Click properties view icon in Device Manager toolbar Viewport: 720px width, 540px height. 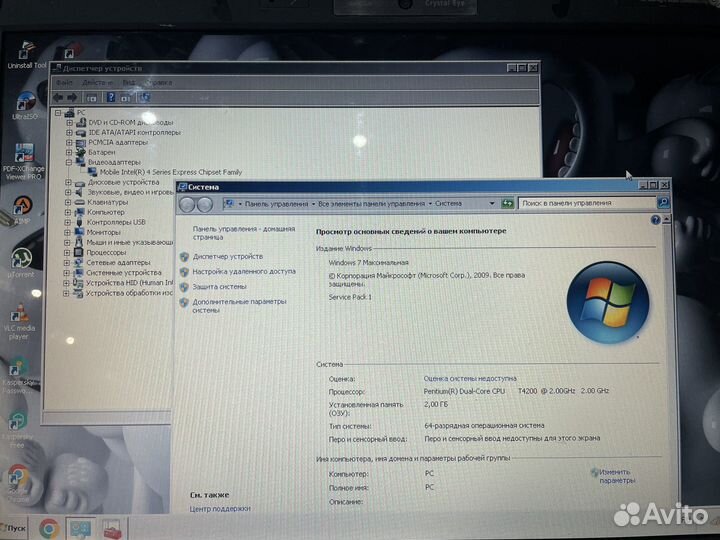point(92,98)
